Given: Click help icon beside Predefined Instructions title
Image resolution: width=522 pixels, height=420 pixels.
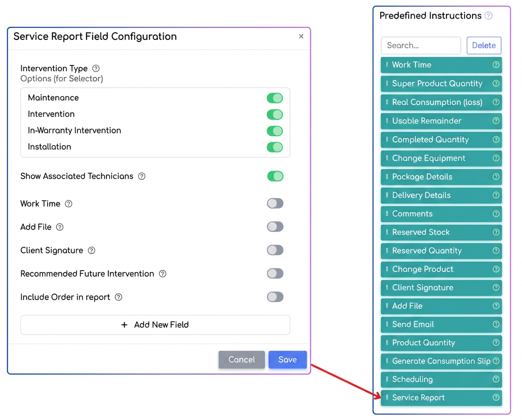Looking at the screenshot, I should coord(488,16).
